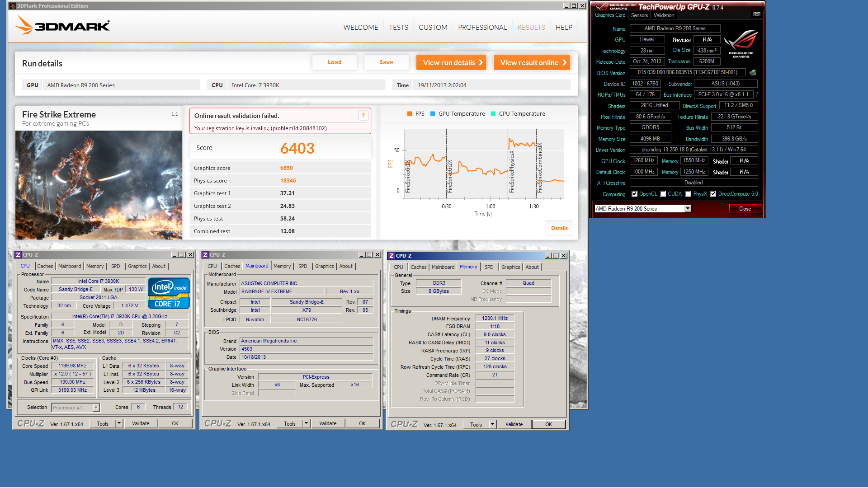The height and width of the screenshot is (488, 868).
Task: Open Caches tab in CPU-Z processor window
Action: (x=45, y=266)
